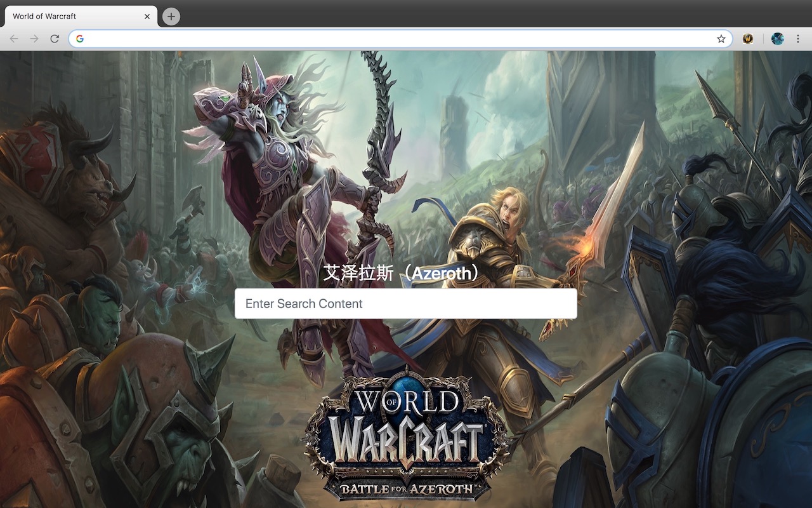
Task: Click the browser back arrow
Action: (14, 39)
